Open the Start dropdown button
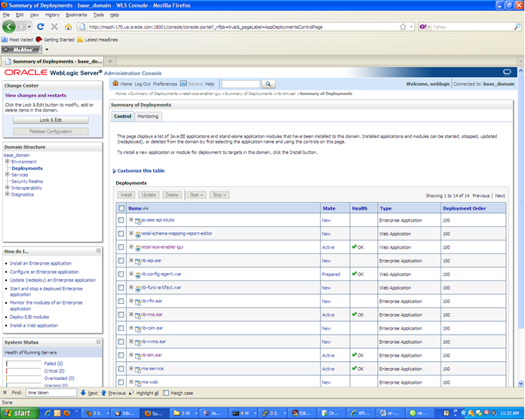Screen dimensions: 525x420 (x=196, y=195)
